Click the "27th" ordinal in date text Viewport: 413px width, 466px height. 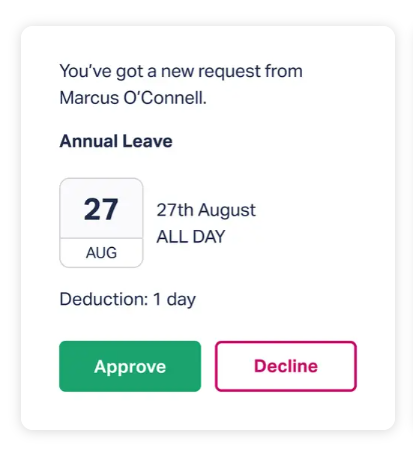pyautogui.click(x=175, y=210)
